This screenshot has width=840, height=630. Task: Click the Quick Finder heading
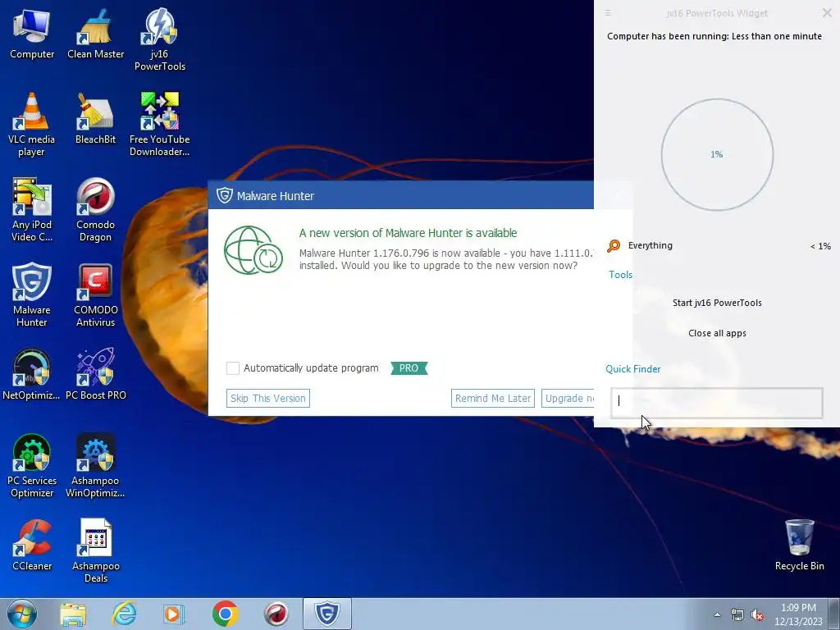pyautogui.click(x=632, y=369)
